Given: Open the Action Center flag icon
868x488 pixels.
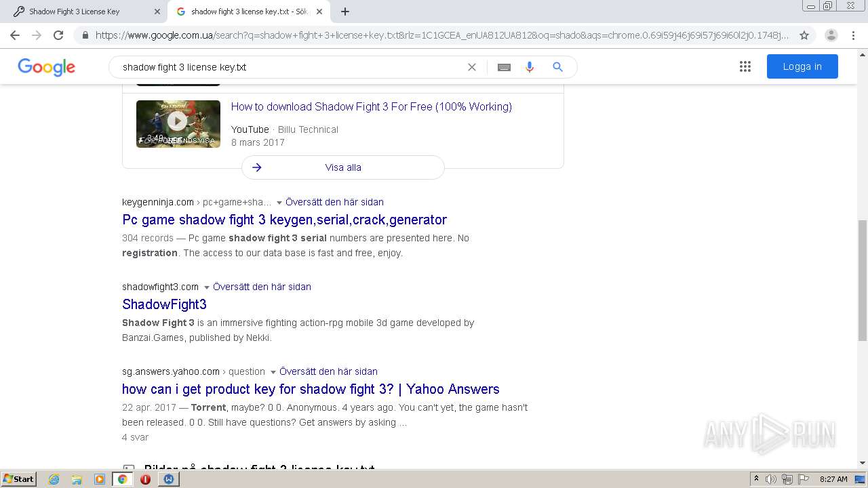Looking at the screenshot, I should tap(804, 479).
